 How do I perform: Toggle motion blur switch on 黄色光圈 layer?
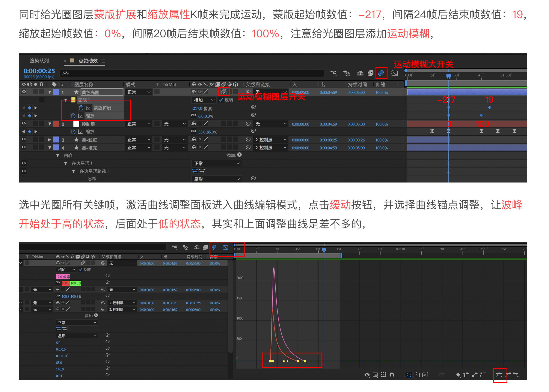pos(224,92)
